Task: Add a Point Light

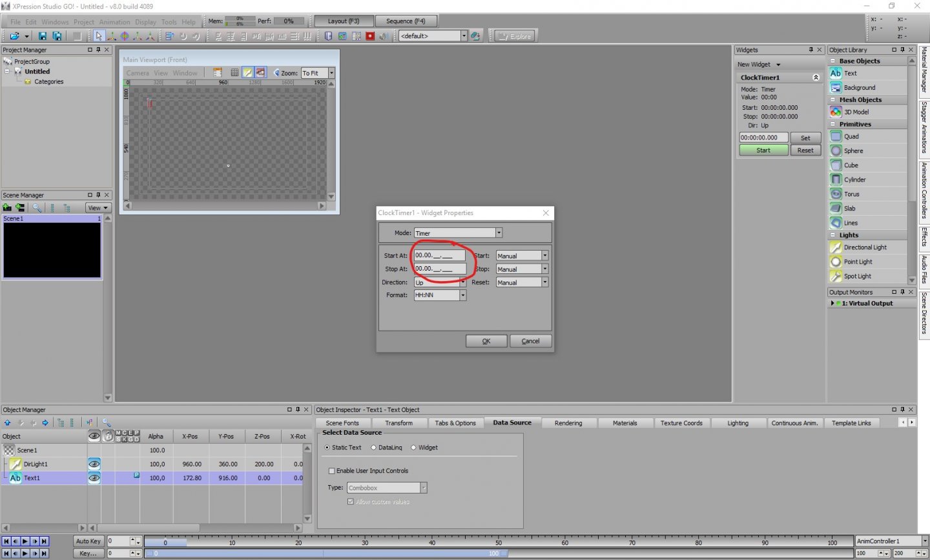Action: [868, 262]
